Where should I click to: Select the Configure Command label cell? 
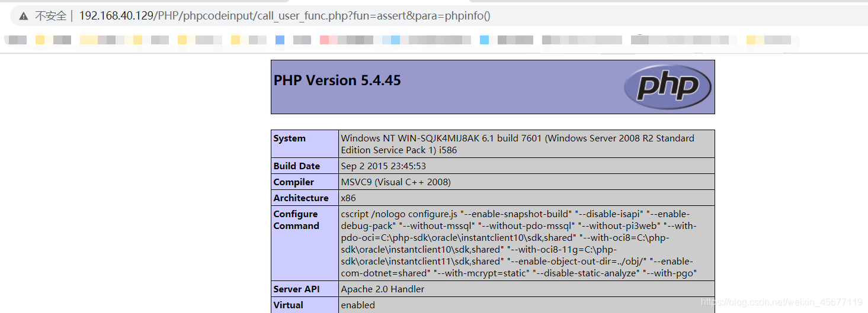coord(305,243)
